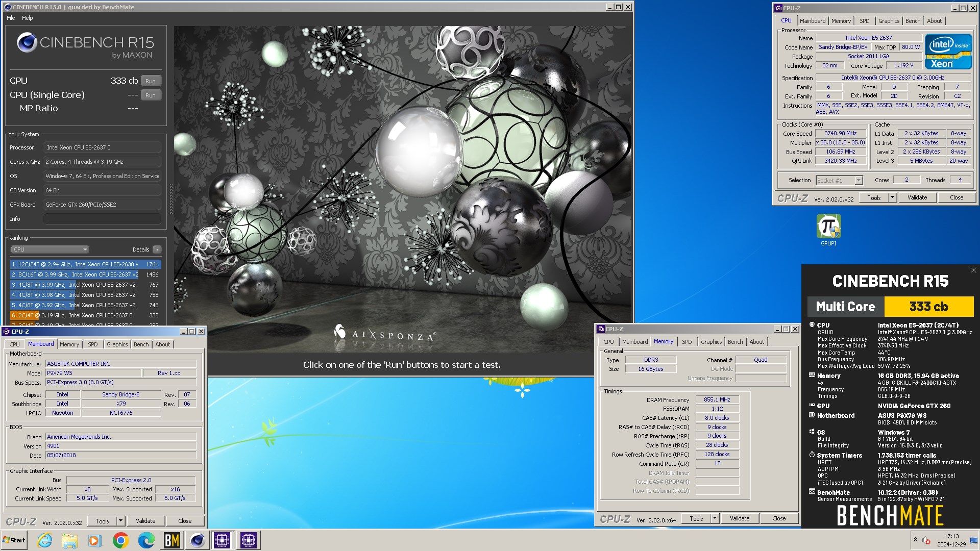
Task: Click Validate in the Memory CPU-Z window
Action: tap(740, 518)
